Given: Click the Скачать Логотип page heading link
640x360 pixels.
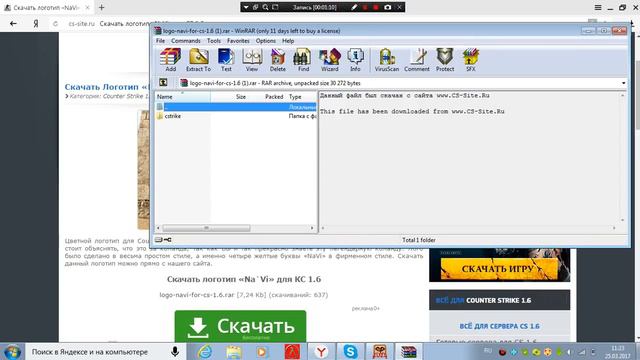Looking at the screenshot, I should pyautogui.click(x=107, y=87).
